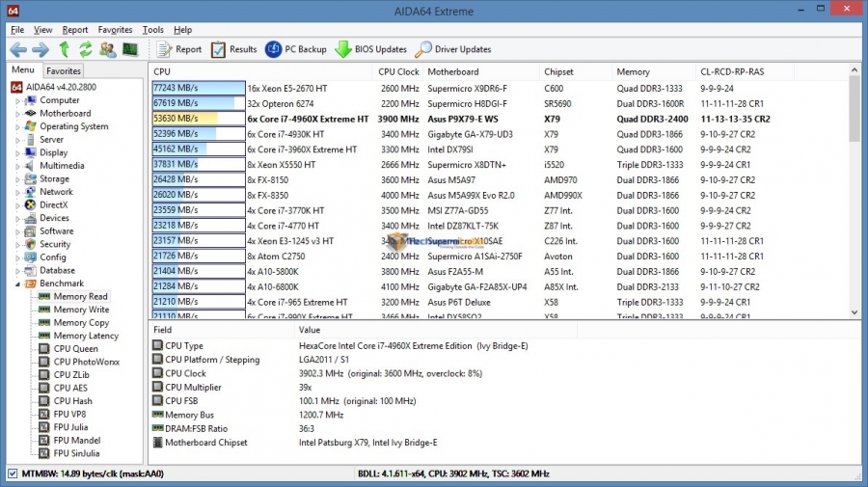Open the Config category
This screenshot has width=868, height=487.
(x=53, y=257)
